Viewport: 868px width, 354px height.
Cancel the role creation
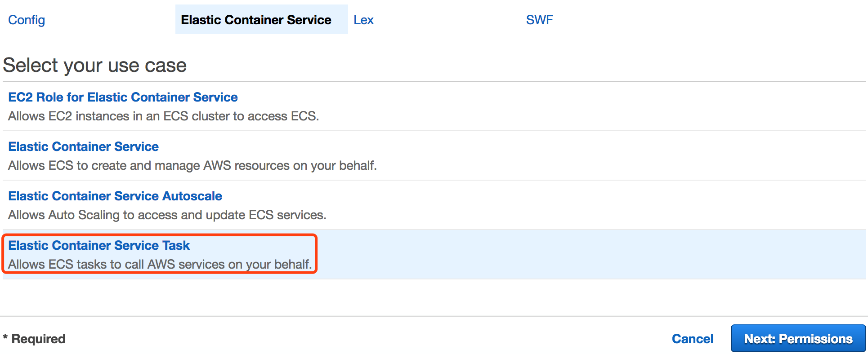click(x=692, y=339)
